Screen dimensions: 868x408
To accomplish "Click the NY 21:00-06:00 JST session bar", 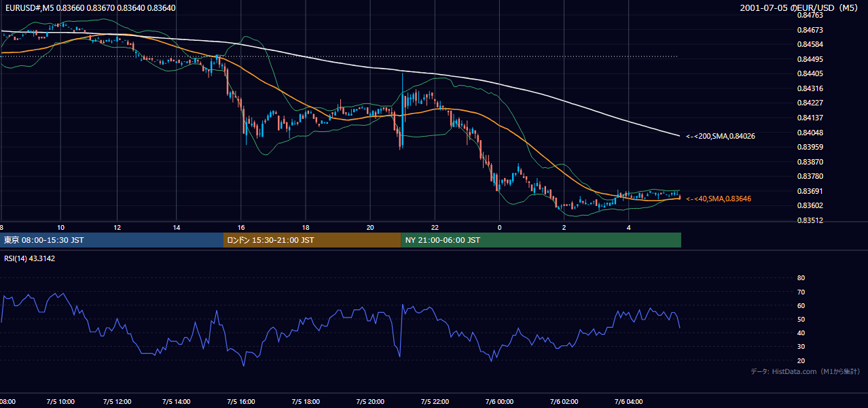I will pyautogui.click(x=541, y=240).
